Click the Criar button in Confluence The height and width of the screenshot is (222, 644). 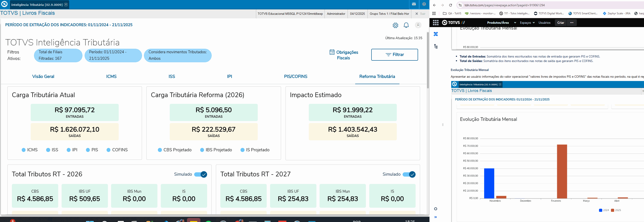[561, 23]
